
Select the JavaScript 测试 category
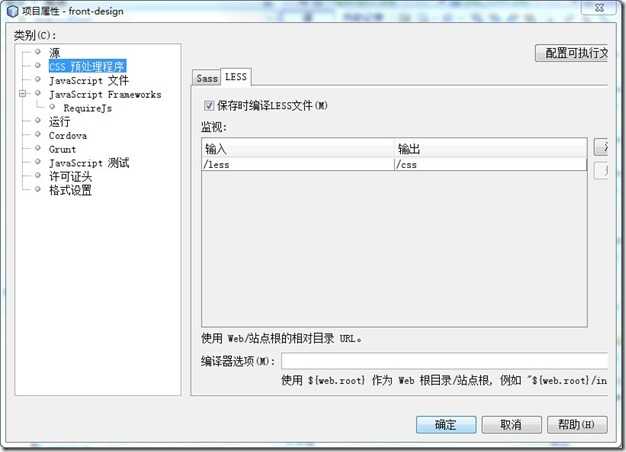coord(89,163)
